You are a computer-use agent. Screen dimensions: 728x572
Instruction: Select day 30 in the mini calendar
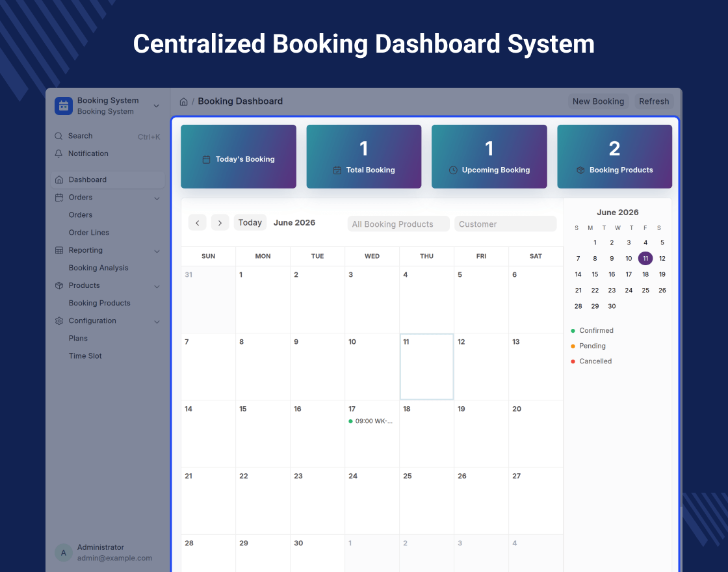pyautogui.click(x=612, y=306)
